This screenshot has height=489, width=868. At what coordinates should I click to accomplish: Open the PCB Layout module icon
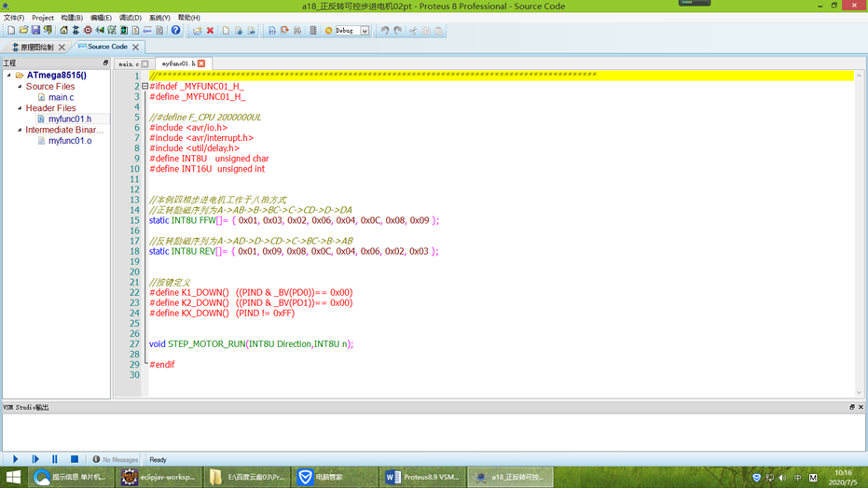88,31
